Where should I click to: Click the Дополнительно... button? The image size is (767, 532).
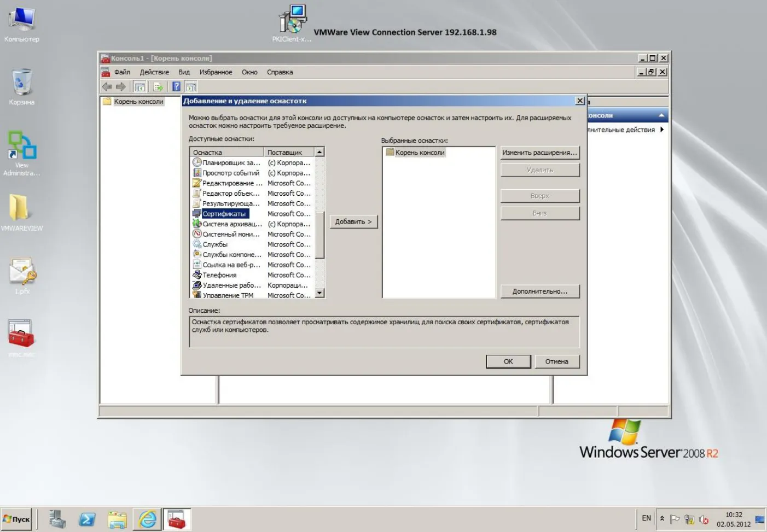coord(540,291)
